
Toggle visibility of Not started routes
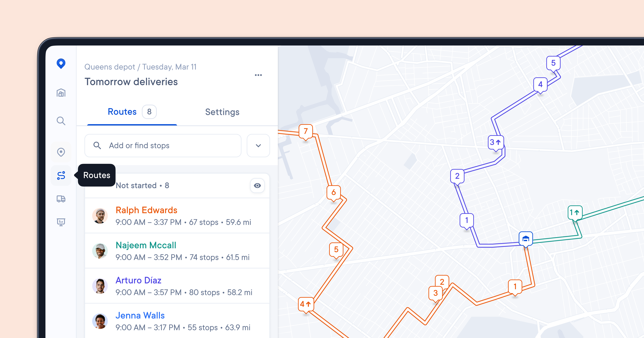tap(257, 186)
